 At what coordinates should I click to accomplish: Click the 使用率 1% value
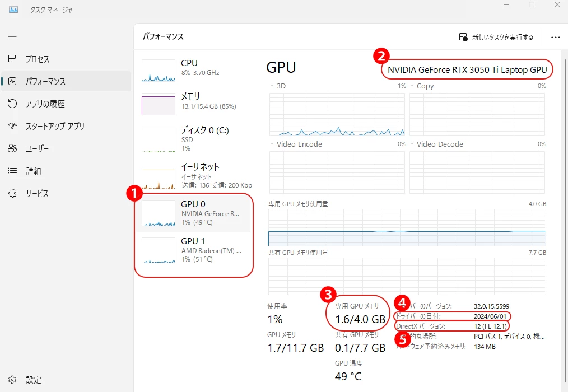[x=275, y=319]
